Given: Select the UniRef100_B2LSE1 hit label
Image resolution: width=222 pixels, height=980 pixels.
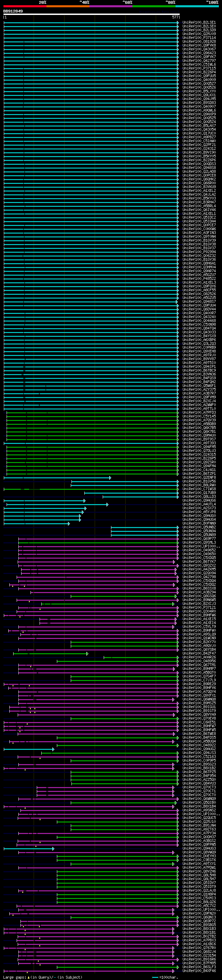Looking at the screenshot, I should (x=199, y=23).
